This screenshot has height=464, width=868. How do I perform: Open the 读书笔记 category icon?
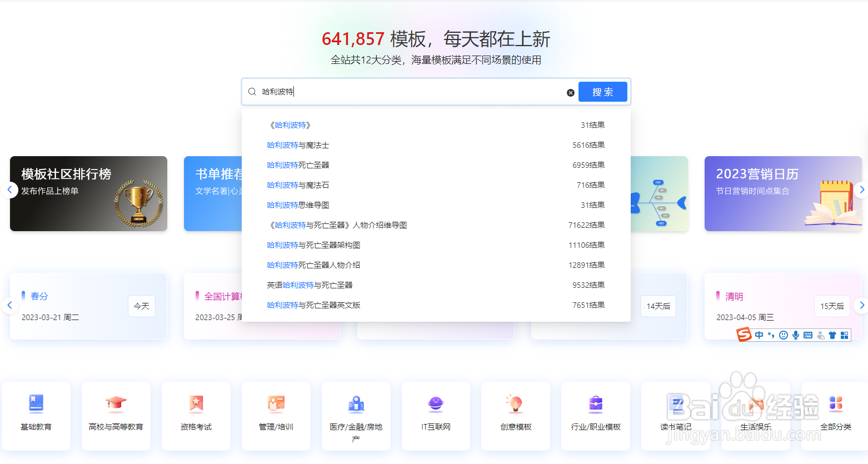tap(676, 404)
